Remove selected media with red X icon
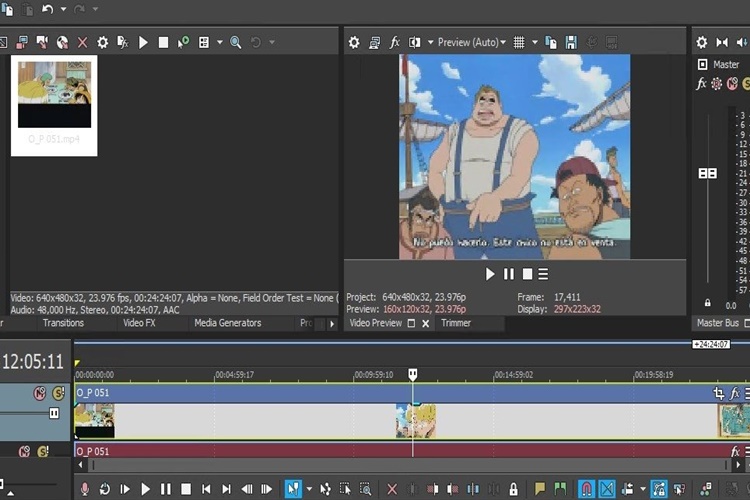 click(x=82, y=43)
